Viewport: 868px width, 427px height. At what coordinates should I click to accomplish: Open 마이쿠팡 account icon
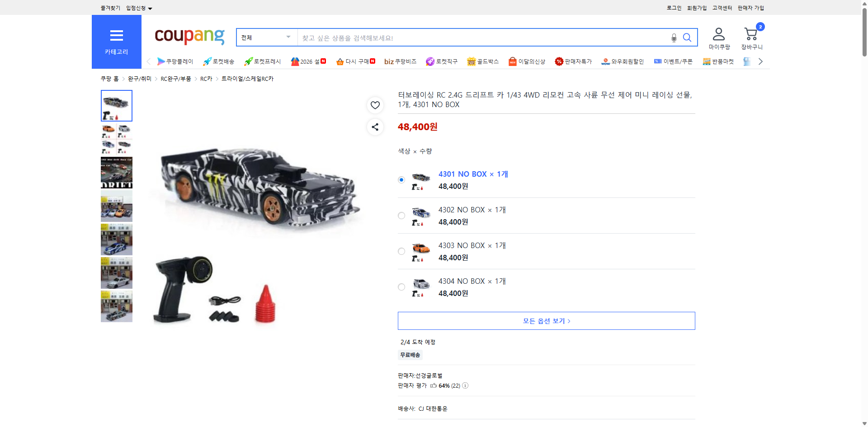click(718, 34)
